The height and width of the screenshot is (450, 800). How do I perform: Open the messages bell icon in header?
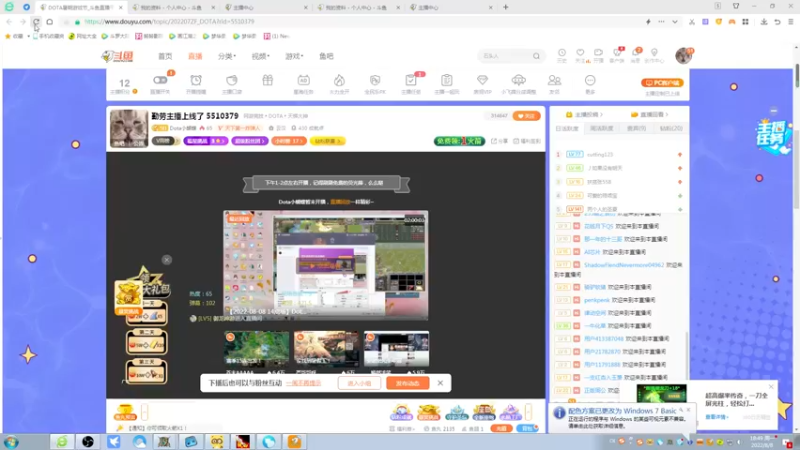(636, 55)
